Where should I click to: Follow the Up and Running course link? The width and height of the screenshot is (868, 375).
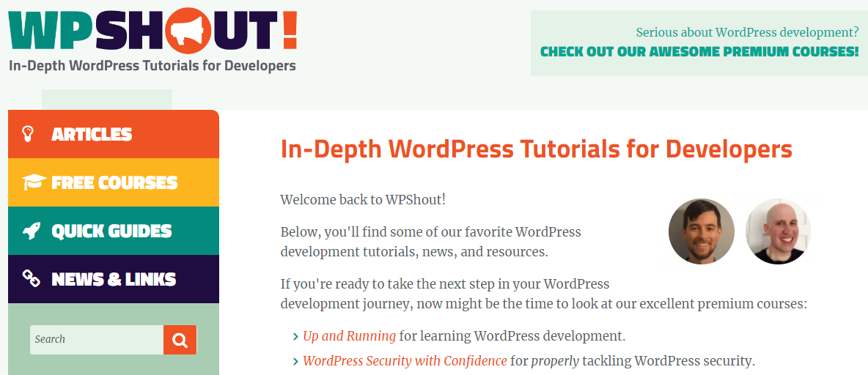349,335
